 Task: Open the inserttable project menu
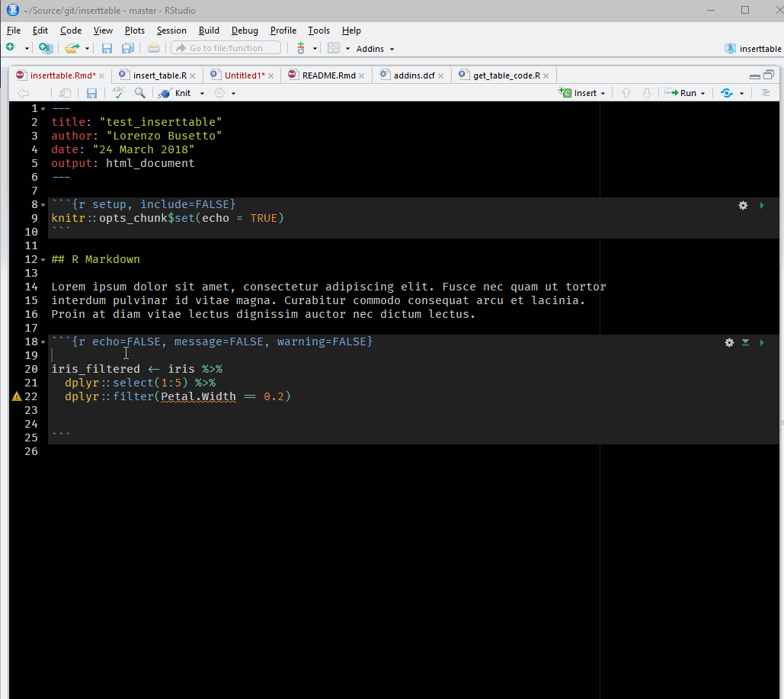[754, 49]
